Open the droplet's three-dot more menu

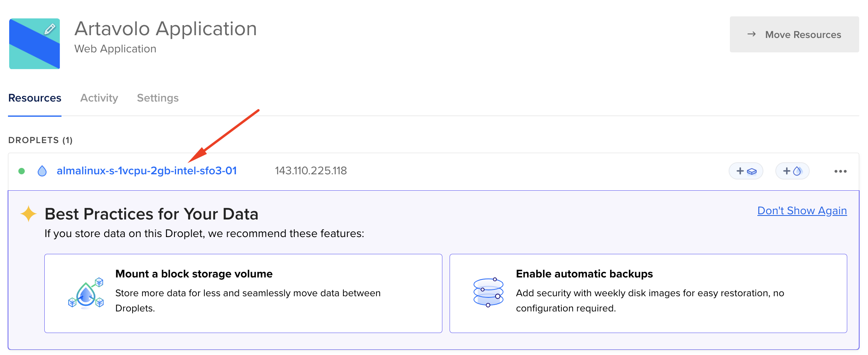pos(840,171)
